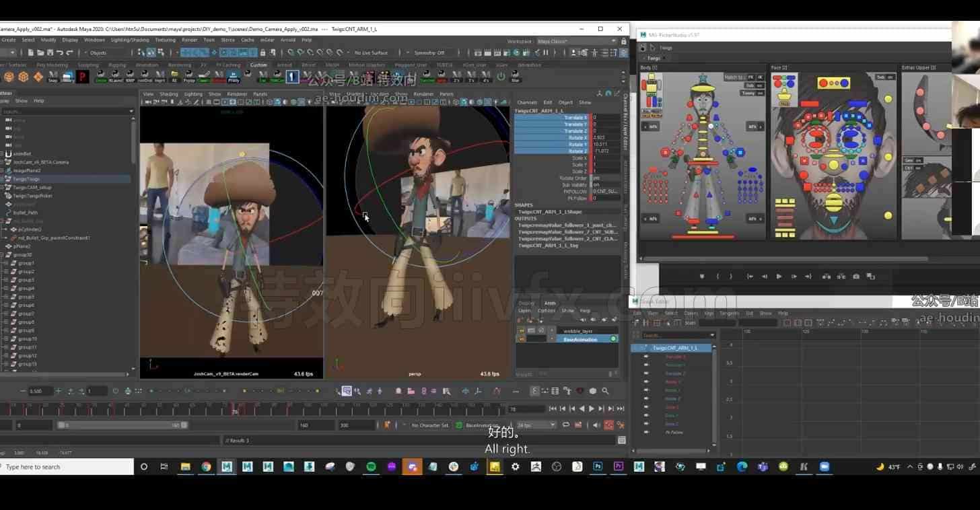Play the animation forwards in Maya
Screen dimensions: 980x510
pyautogui.click(x=592, y=408)
